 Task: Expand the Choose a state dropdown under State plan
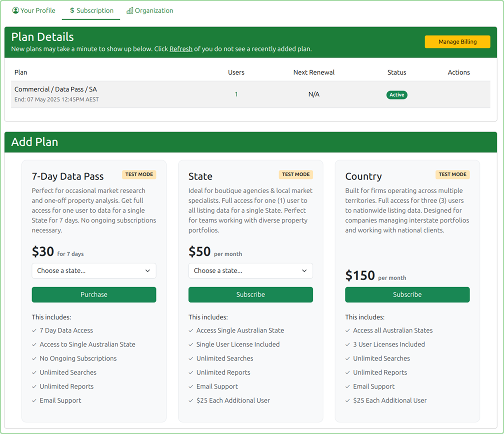click(x=250, y=271)
